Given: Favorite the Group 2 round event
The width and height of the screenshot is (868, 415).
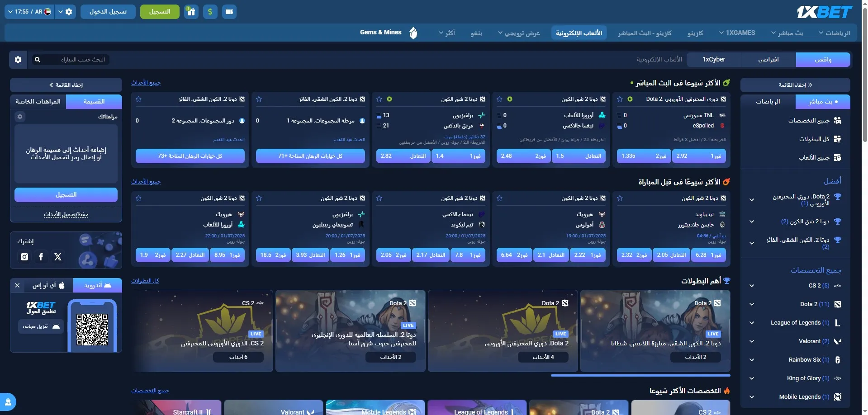Looking at the screenshot, I should [x=138, y=99].
